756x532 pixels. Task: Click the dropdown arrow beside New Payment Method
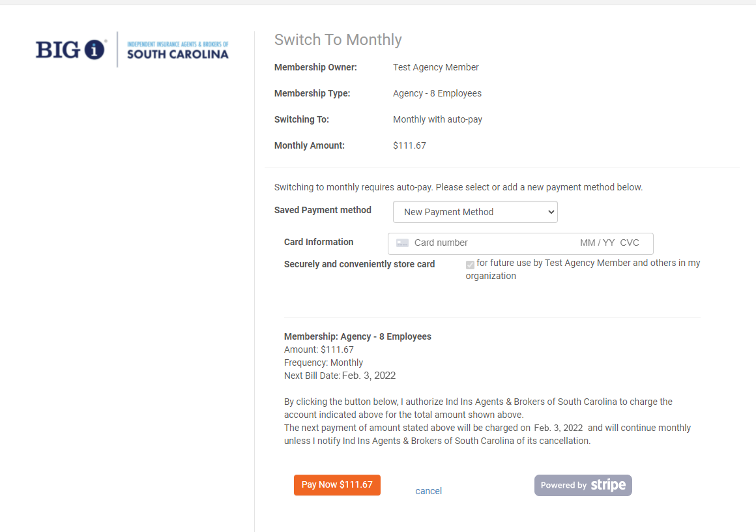(551, 213)
